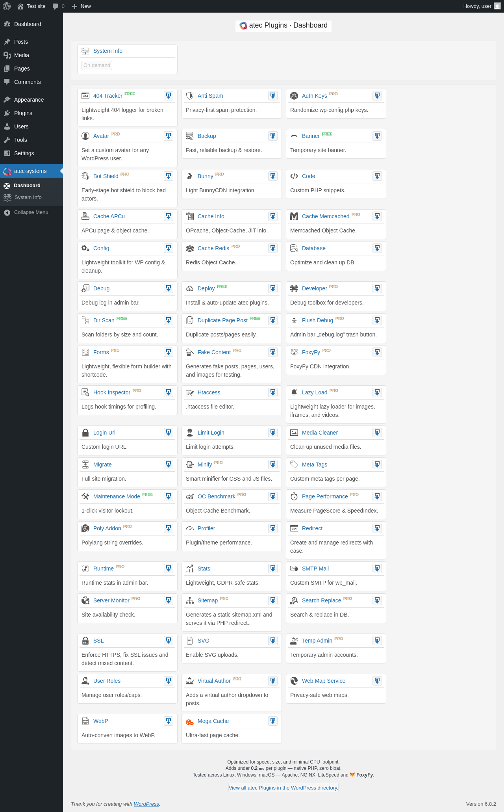This screenshot has width=504, height=812.
Task: Click the download icon on the Profiler card
Action: [273, 528]
